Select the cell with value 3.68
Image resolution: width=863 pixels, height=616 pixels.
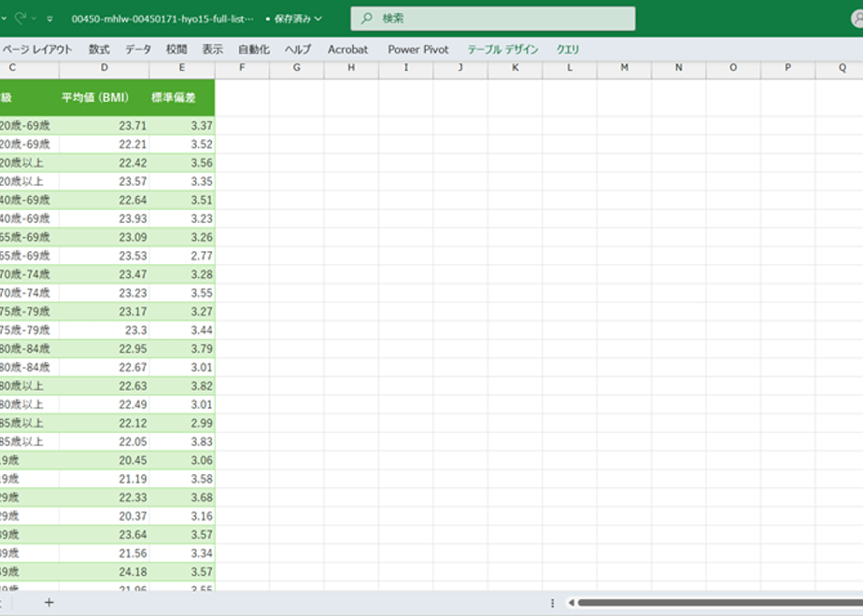click(x=182, y=497)
